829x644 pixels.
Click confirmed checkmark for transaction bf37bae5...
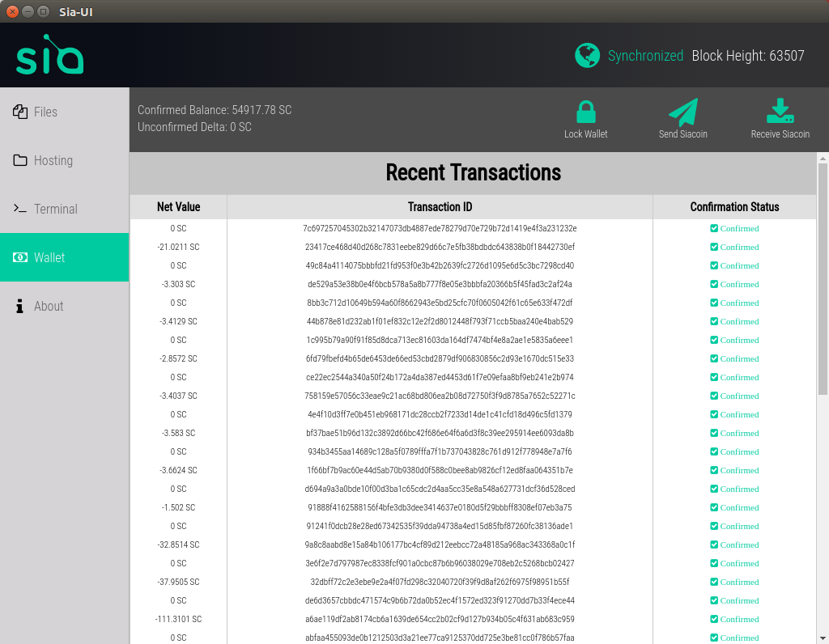[x=714, y=433]
